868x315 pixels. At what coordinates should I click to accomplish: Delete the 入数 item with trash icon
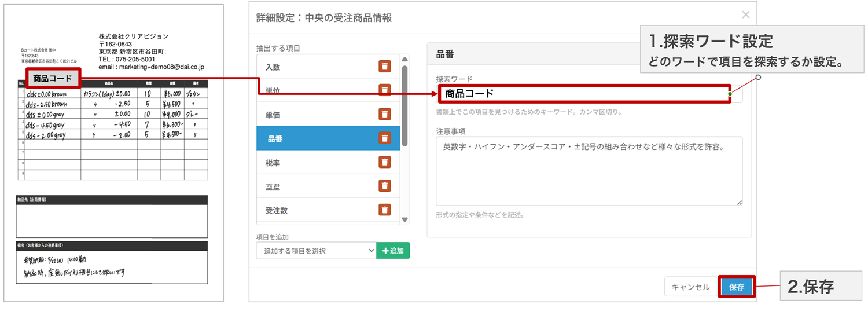[x=385, y=67]
